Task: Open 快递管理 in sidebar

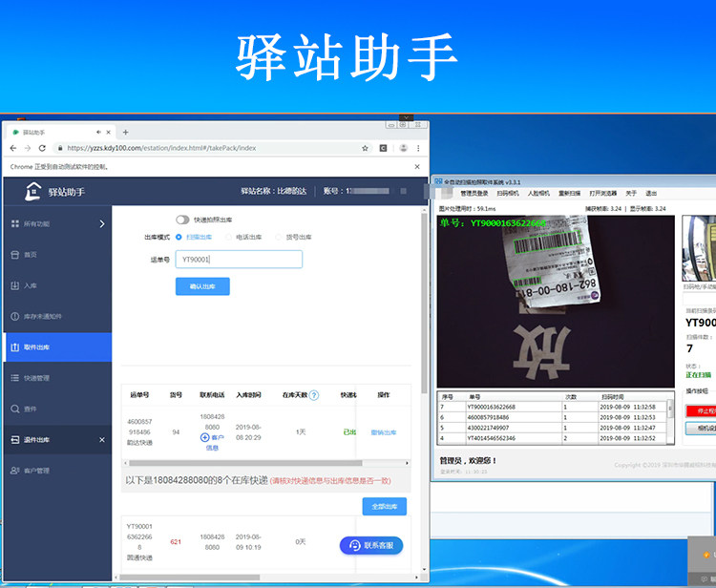Action: [x=36, y=378]
